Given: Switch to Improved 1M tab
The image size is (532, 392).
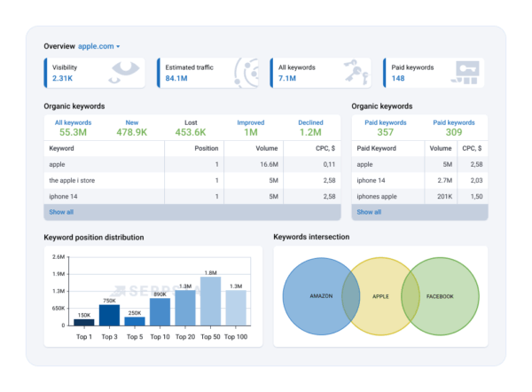Looking at the screenshot, I should pos(251,128).
